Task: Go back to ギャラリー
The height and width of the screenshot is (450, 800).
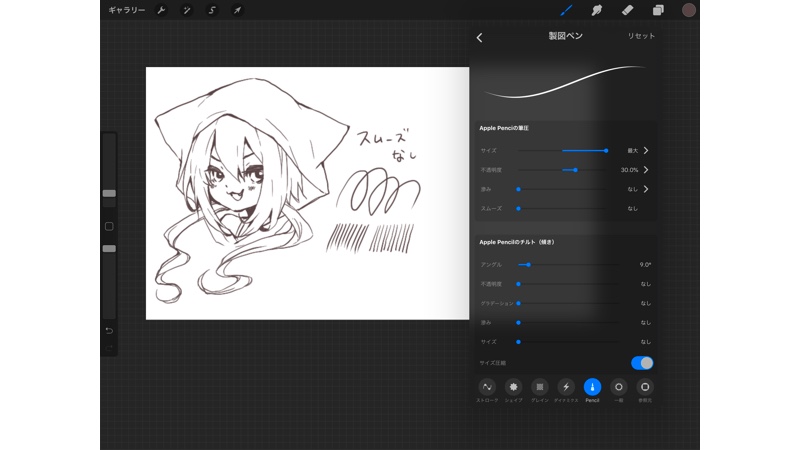Action: [127, 10]
